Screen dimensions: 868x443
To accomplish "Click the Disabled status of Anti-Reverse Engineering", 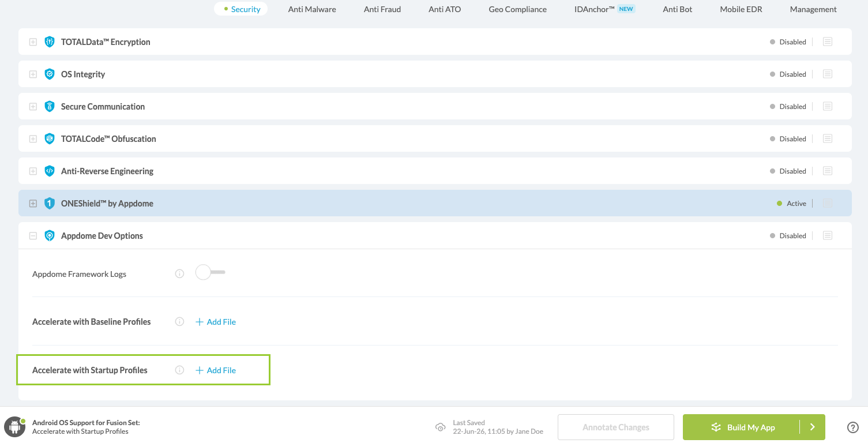I will tap(788, 171).
